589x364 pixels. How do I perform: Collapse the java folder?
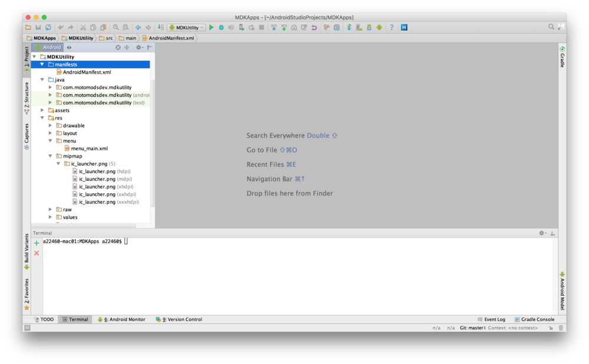[42, 80]
